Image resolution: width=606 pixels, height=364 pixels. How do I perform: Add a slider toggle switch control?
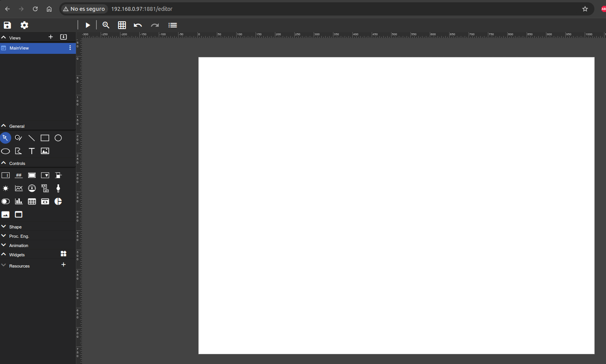5,201
